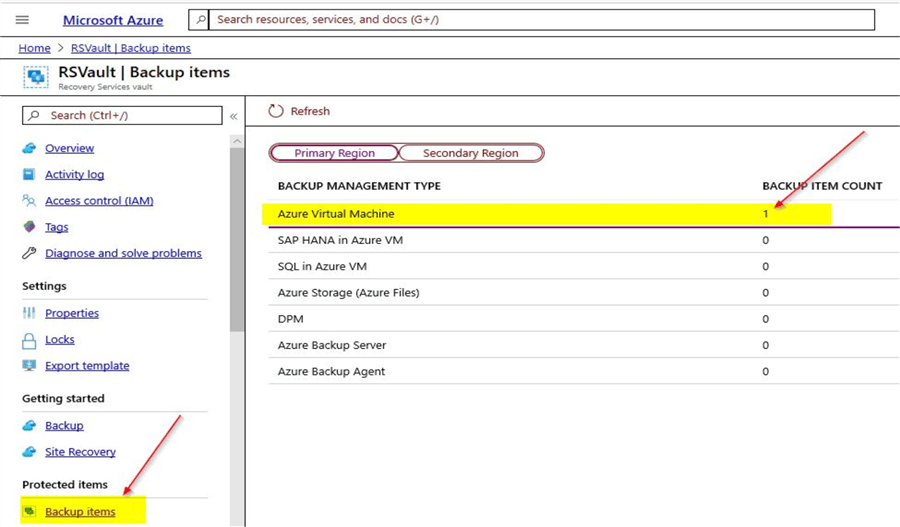Switch to Secondary Region

[470, 153]
